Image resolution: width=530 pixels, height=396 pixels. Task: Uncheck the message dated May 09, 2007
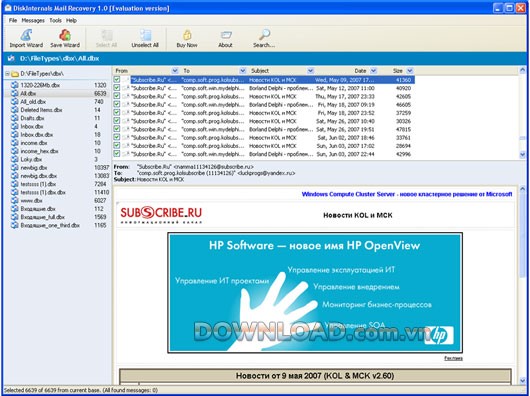click(x=117, y=80)
